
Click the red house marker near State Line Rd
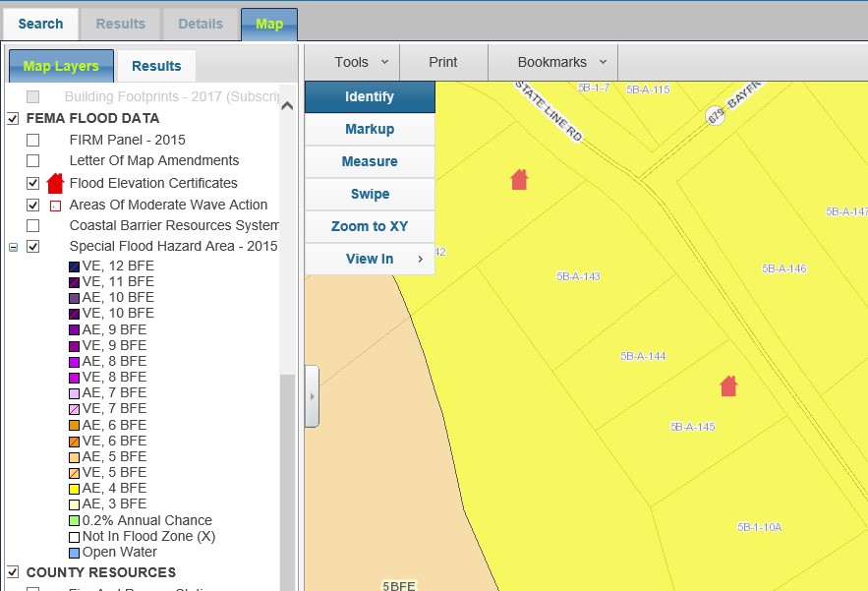coord(519,179)
